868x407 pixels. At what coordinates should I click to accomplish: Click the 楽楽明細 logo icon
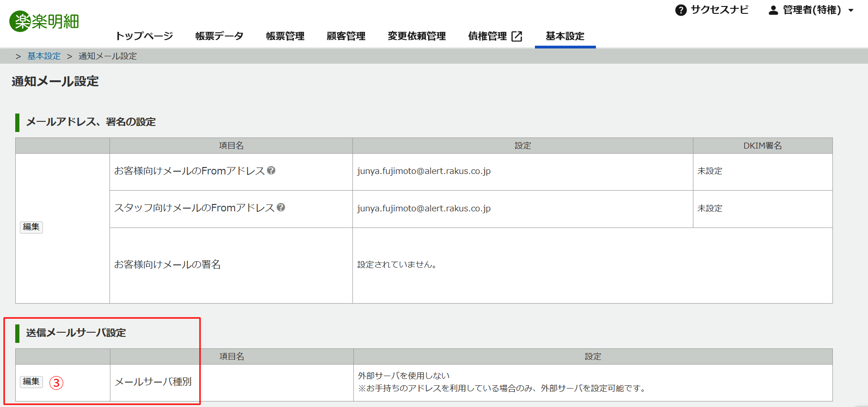click(x=20, y=21)
